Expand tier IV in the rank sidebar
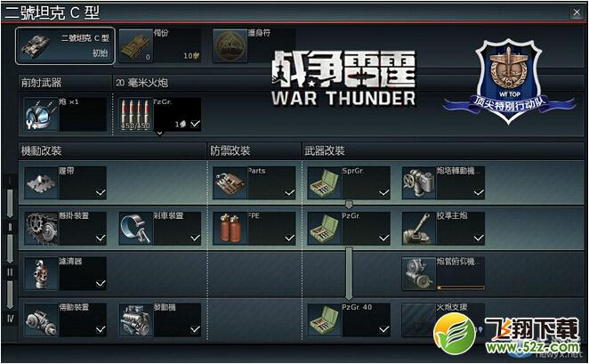The height and width of the screenshot is (364, 589). click(x=10, y=319)
